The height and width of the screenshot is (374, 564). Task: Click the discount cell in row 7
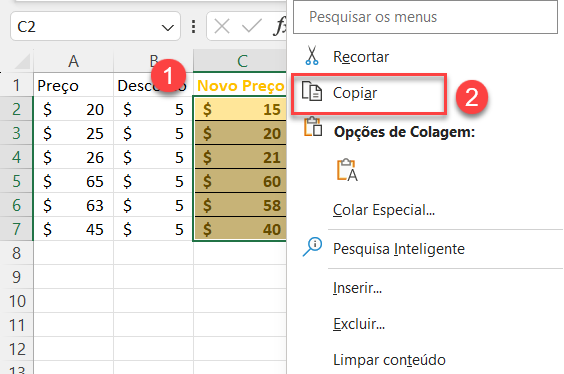[154, 229]
